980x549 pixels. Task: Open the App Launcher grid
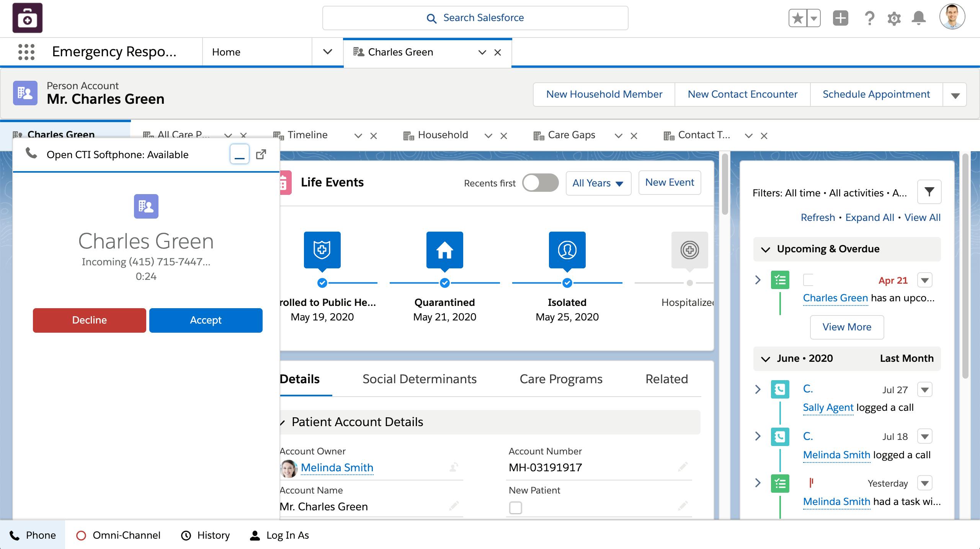(26, 52)
